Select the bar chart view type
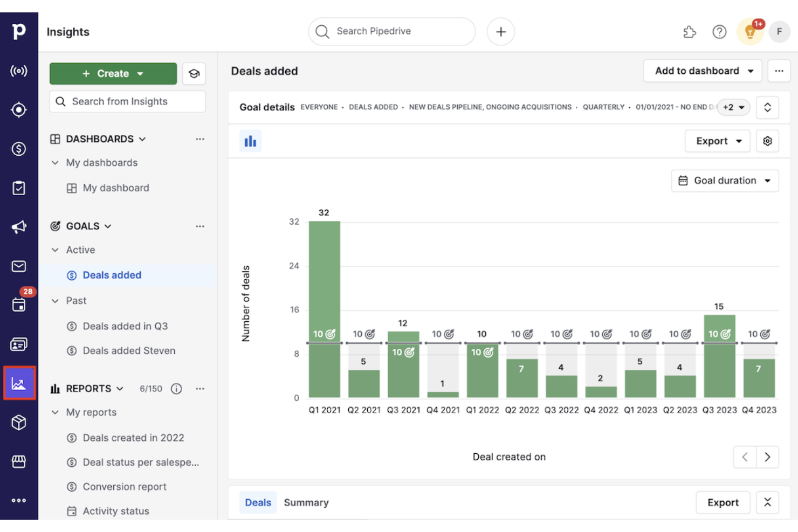Image resolution: width=798 pixels, height=532 pixels. pos(250,141)
